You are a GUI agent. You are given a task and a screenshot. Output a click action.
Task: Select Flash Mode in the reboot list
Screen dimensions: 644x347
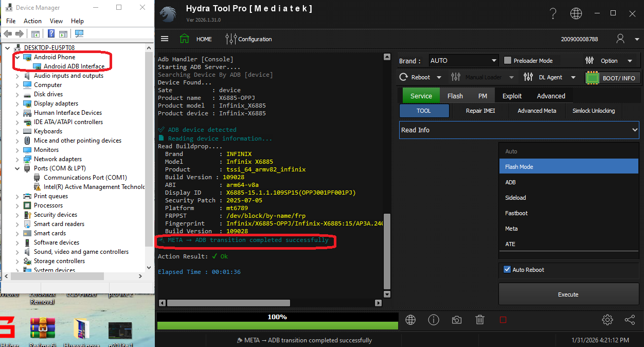[569, 167]
